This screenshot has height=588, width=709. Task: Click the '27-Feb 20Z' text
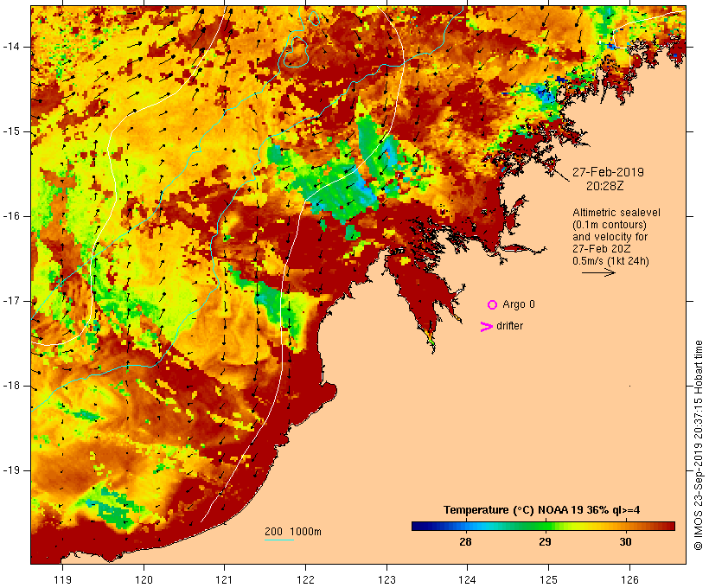tap(602, 249)
